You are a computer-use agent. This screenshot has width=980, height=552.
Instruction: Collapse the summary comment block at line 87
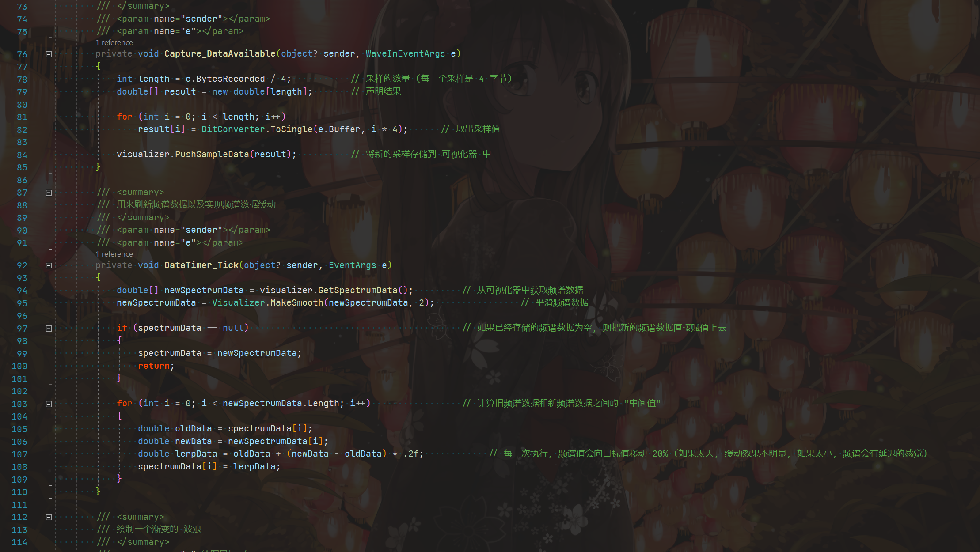tap(49, 193)
